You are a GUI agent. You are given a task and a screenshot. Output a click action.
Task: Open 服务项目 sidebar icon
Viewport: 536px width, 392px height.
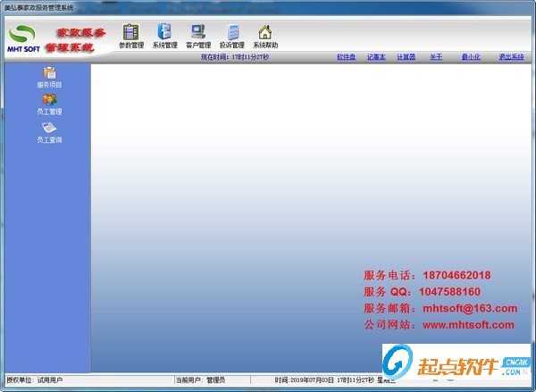coord(49,73)
